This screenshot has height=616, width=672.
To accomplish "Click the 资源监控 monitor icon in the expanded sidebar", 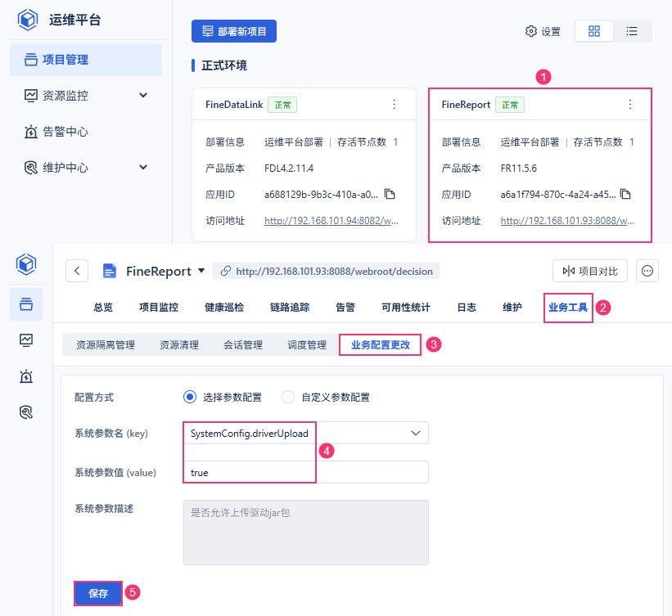I will click(31, 95).
